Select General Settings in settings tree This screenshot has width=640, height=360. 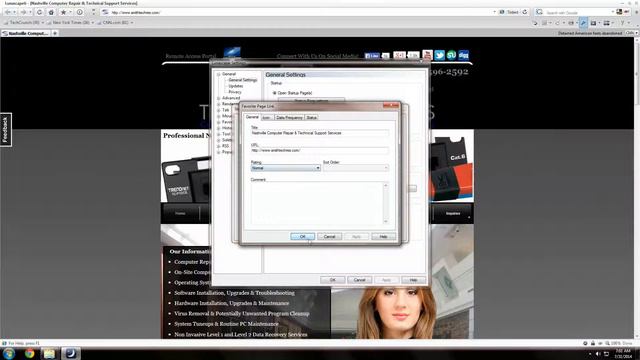243,80
